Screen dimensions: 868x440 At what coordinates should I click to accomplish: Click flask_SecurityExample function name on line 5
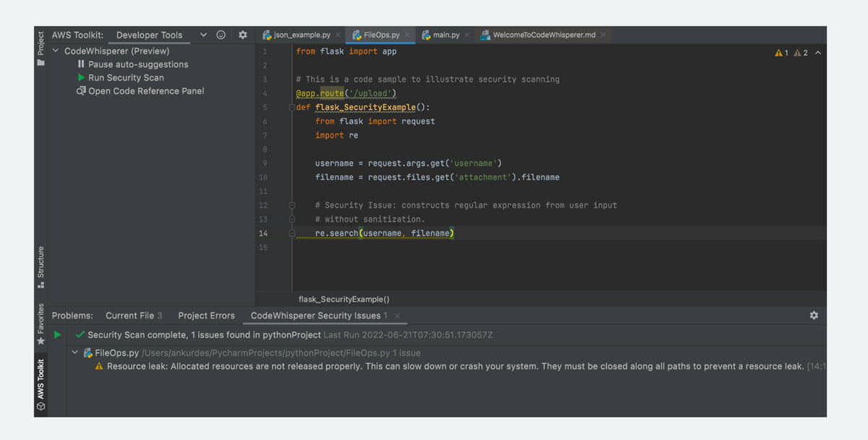(365, 107)
